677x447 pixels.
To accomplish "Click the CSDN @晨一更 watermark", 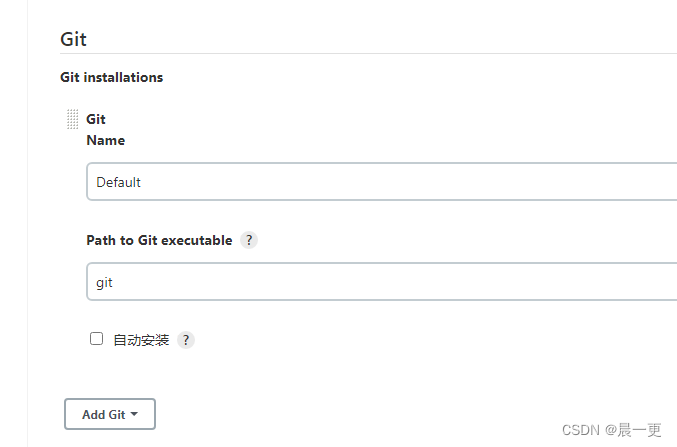I will (611, 430).
